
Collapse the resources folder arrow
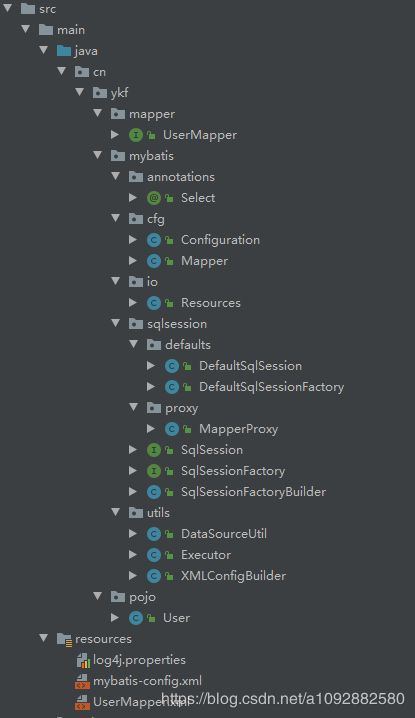coord(44,638)
